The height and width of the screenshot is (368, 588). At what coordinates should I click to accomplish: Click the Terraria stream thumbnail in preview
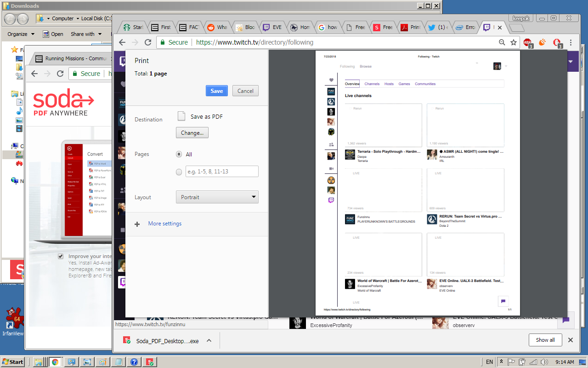[x=383, y=125]
